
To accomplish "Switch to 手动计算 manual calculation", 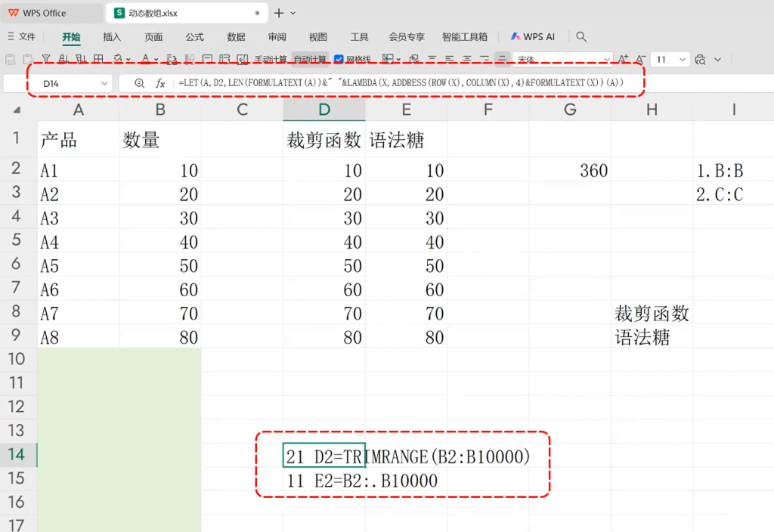I will (x=271, y=59).
